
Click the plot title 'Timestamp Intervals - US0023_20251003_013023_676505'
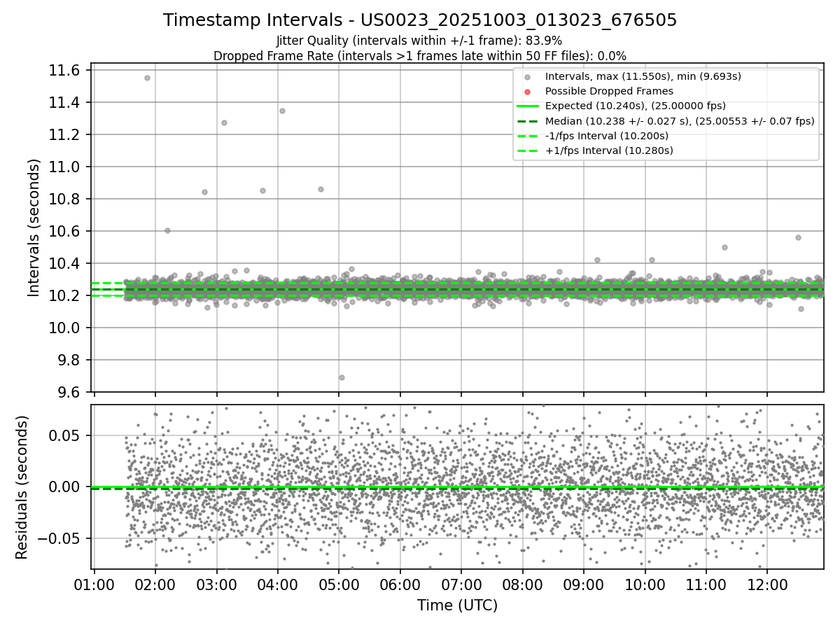[x=420, y=20]
